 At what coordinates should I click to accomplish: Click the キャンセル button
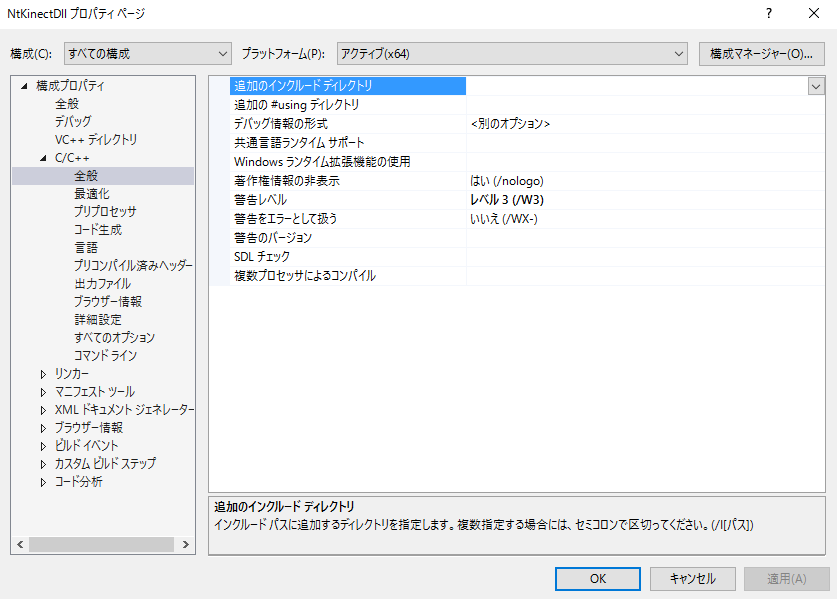[692, 578]
